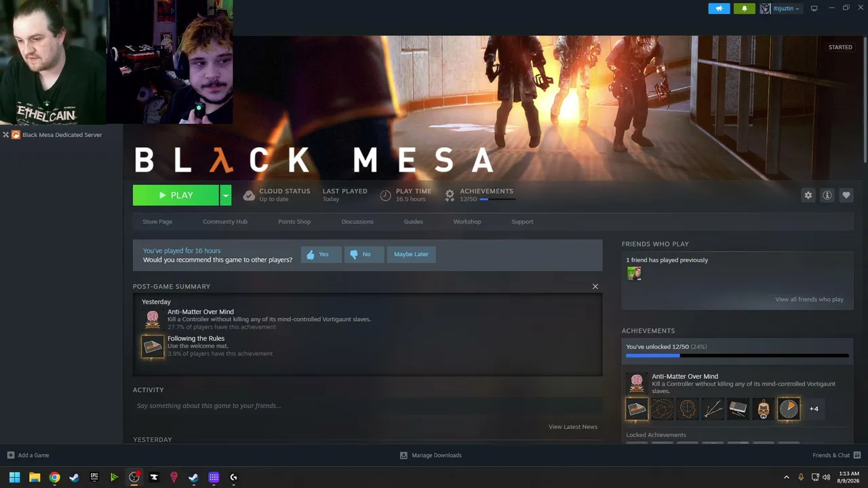Click the header achievements progress bar under 12/50
This screenshot has width=868, height=488.
tap(497, 199)
